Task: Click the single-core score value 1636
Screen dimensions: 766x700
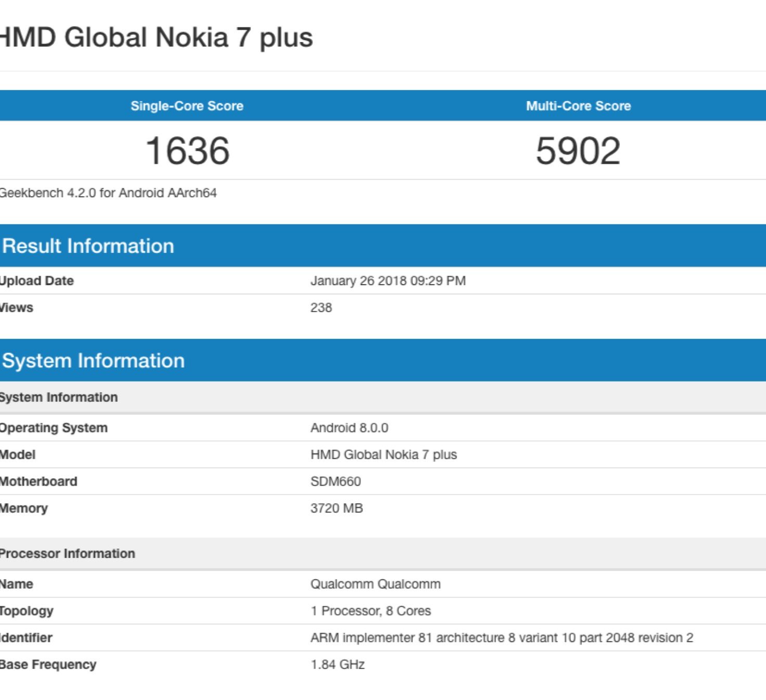Action: 187,151
